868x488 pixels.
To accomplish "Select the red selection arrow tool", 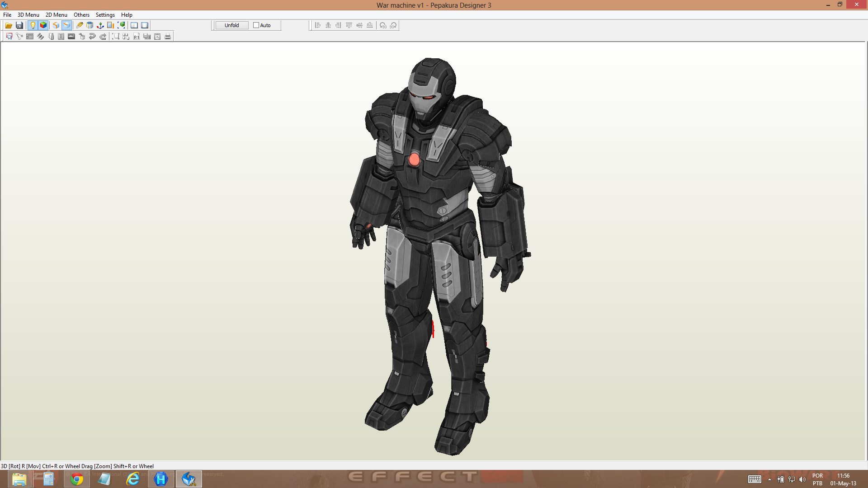I will (x=9, y=37).
